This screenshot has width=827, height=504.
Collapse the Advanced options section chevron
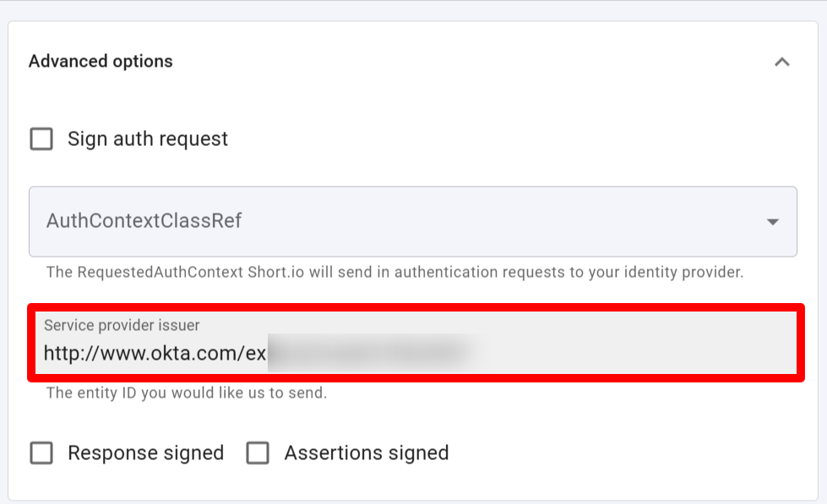click(782, 62)
